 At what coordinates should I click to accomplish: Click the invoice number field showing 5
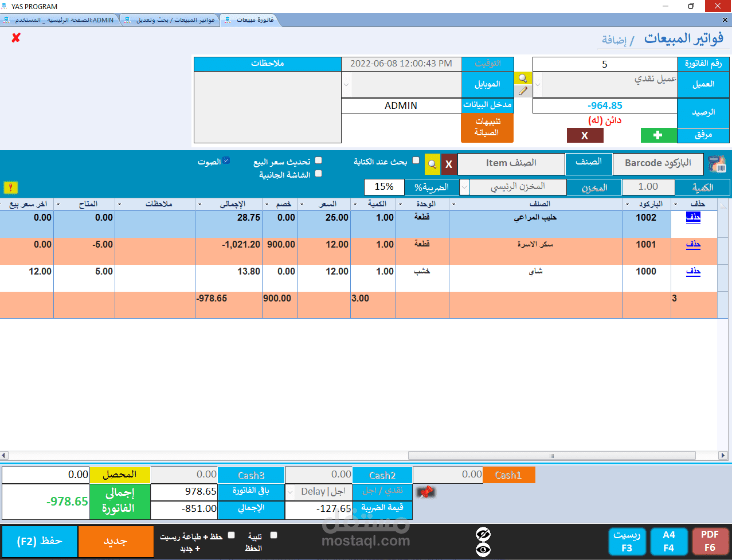605,64
